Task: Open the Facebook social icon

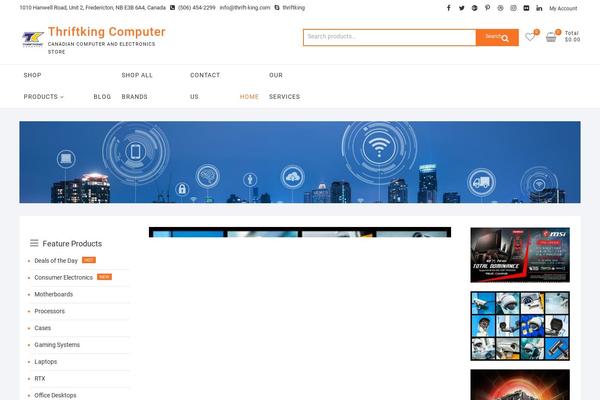Action: (448, 8)
